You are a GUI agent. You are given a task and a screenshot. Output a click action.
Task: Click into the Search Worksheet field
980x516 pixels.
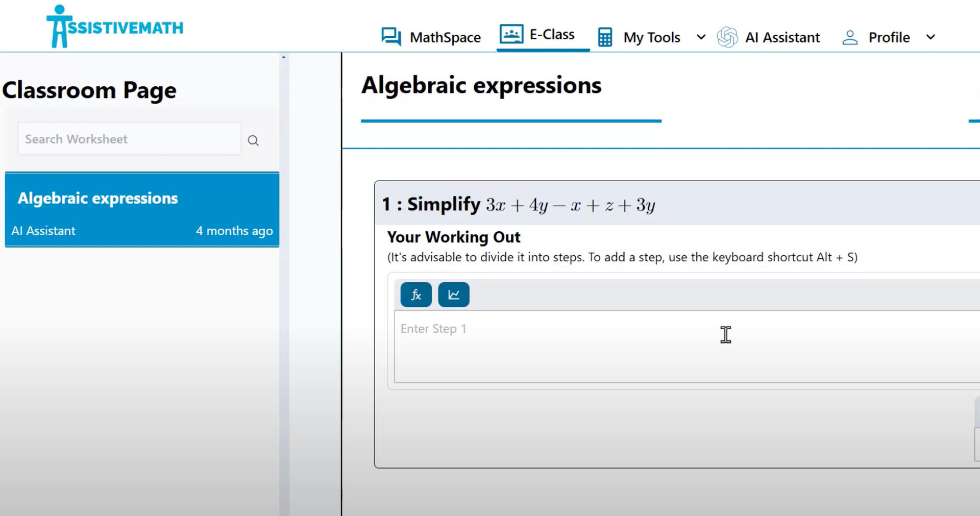tap(129, 139)
